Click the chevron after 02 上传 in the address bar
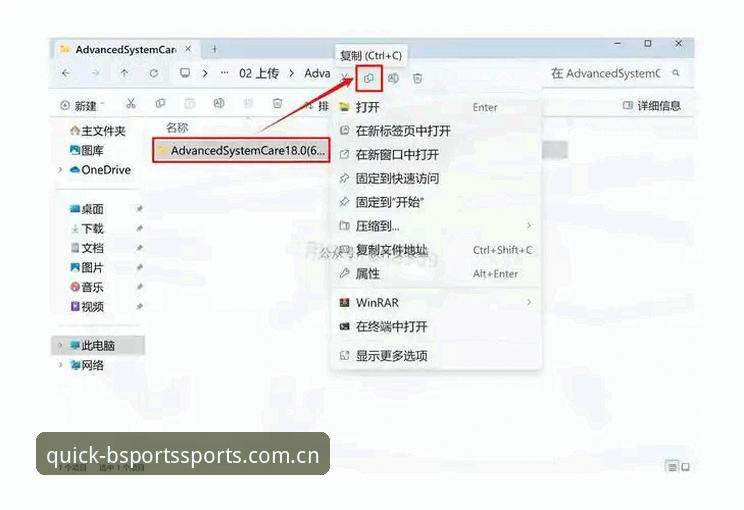Screen dimensions: 744x510 [292, 73]
